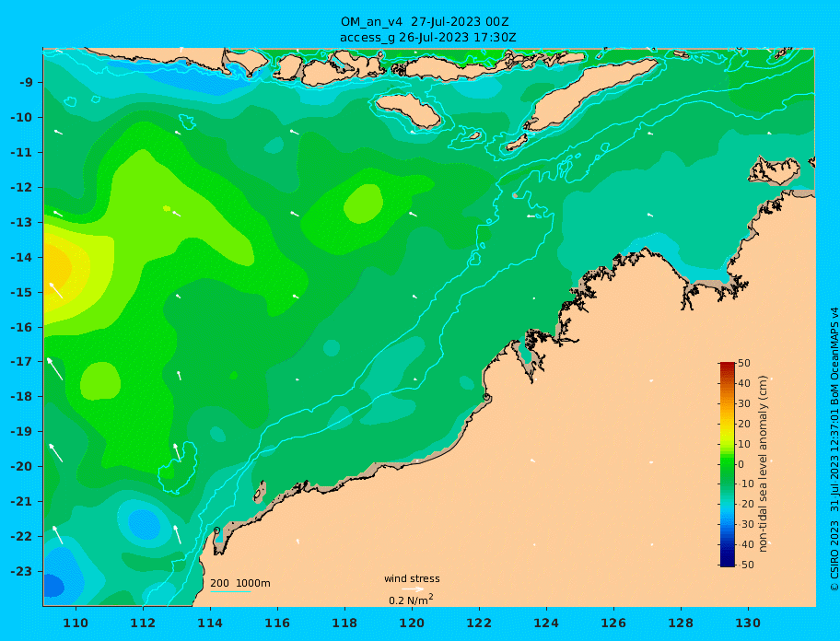Viewport: 840px width, 641px height.
Task: Click longitude axis label 110
Action: (x=76, y=623)
